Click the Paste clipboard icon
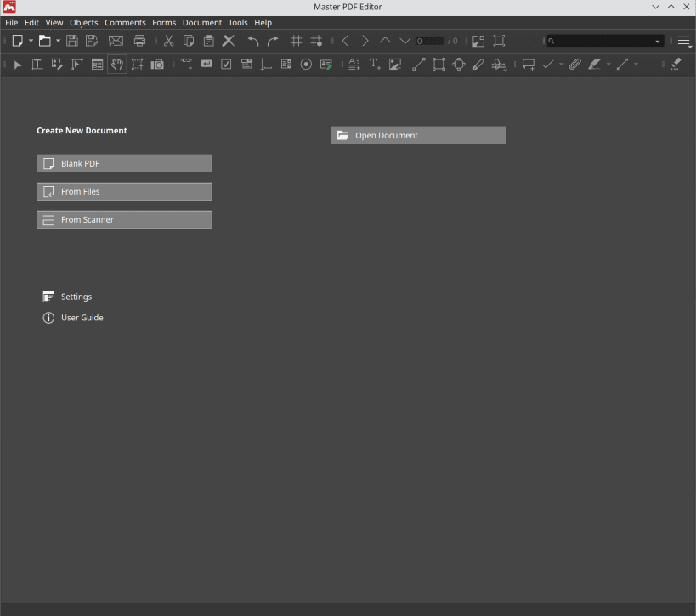 pos(208,41)
